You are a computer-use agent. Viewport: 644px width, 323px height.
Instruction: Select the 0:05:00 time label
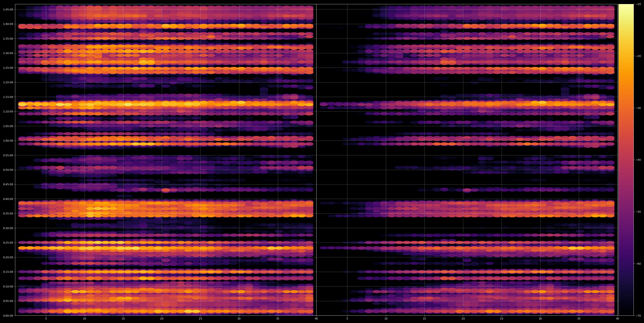click(x=8, y=301)
